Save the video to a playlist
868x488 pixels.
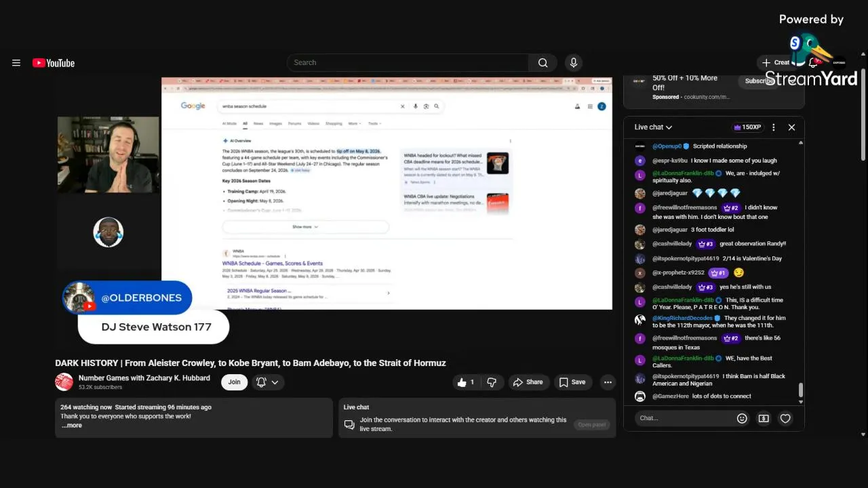click(572, 382)
